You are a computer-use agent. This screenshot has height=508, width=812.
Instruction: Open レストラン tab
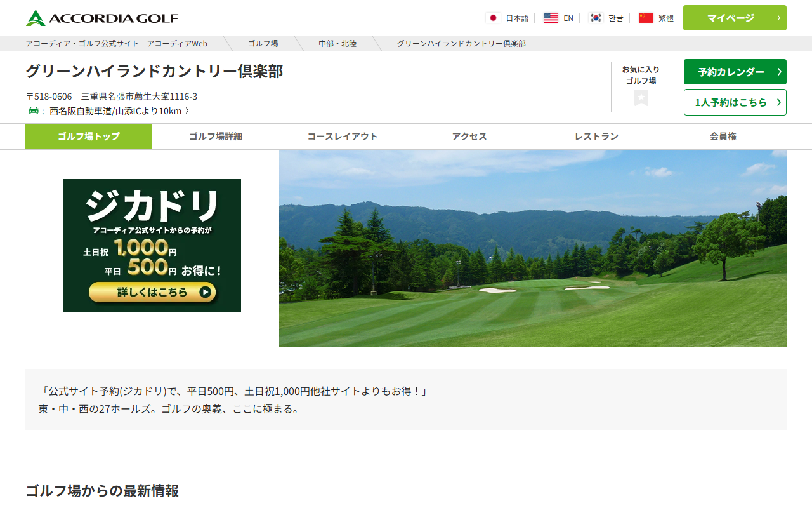[596, 137]
